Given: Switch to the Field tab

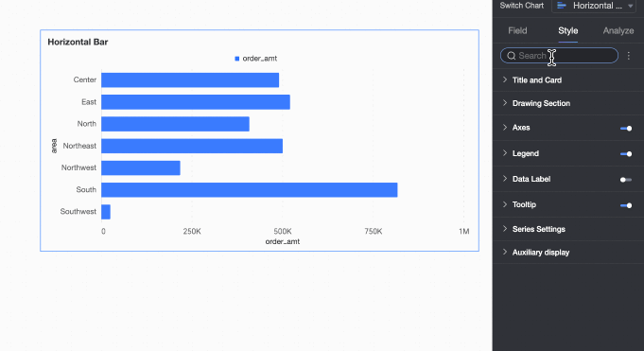Looking at the screenshot, I should pos(517,31).
